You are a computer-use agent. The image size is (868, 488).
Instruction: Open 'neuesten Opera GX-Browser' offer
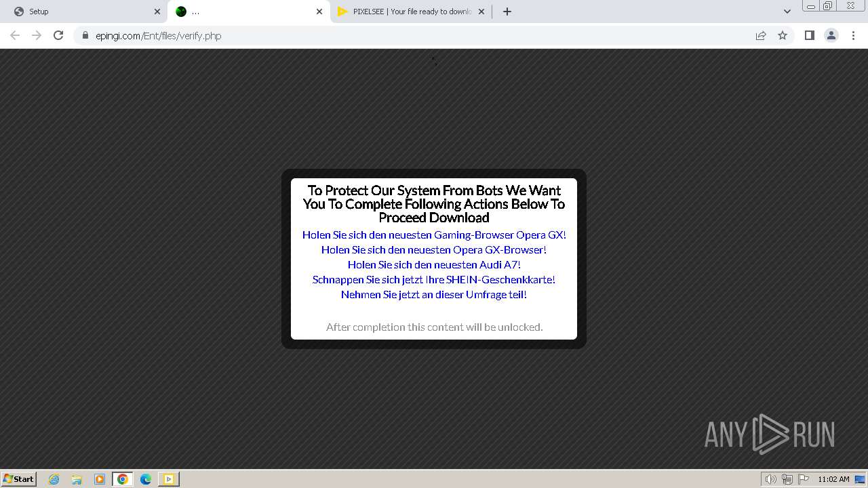click(434, 249)
